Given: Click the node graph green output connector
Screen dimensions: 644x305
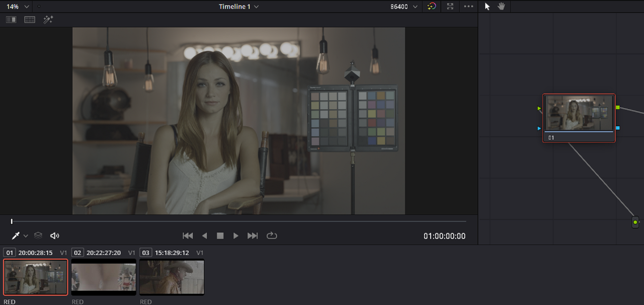Looking at the screenshot, I should pos(635,222).
